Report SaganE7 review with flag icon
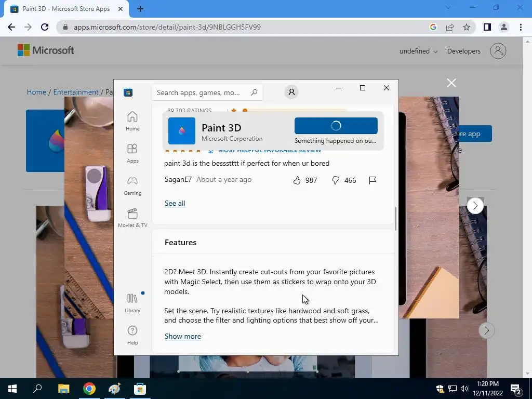This screenshot has width=532, height=399. [x=373, y=180]
